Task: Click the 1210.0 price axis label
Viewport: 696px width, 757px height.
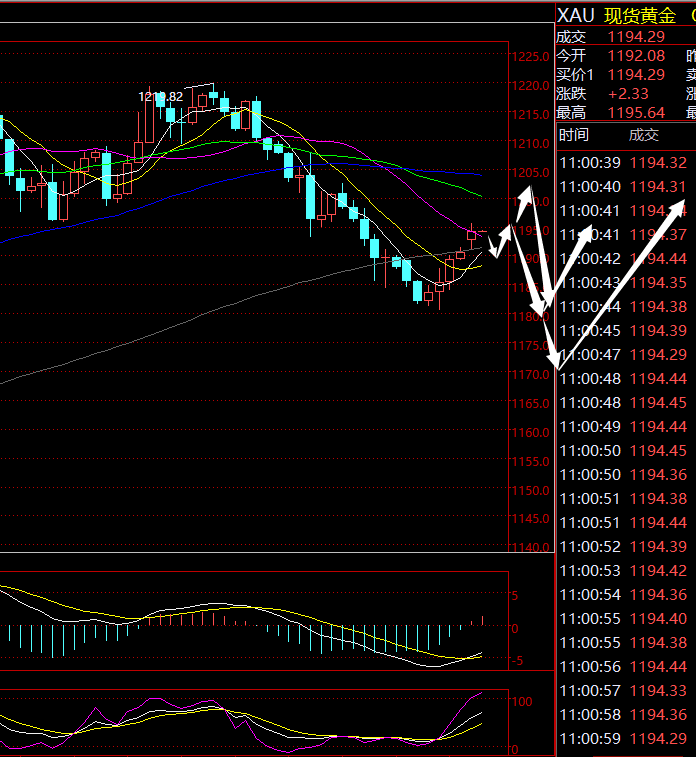Action: tap(530, 144)
